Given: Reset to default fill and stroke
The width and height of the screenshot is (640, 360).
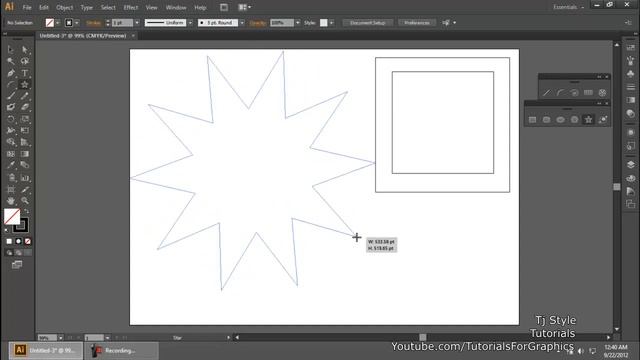Looking at the screenshot, I should tap(6, 231).
